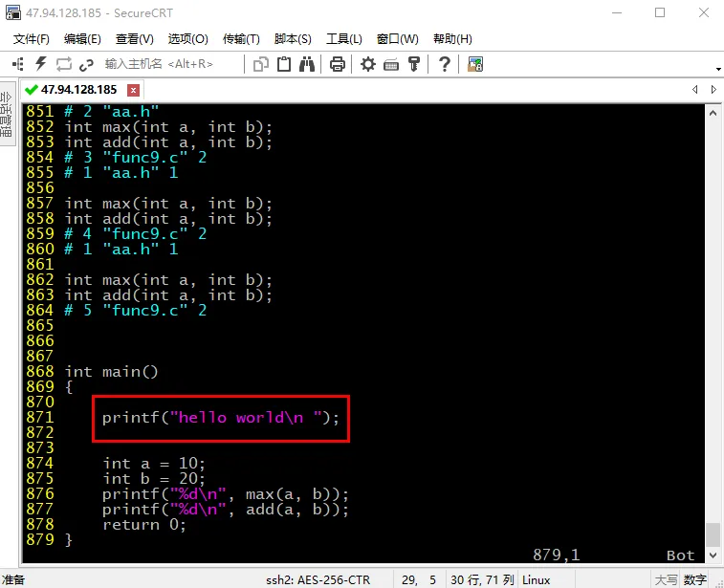Click line 868 int main()
The width and height of the screenshot is (724, 588).
pos(111,372)
